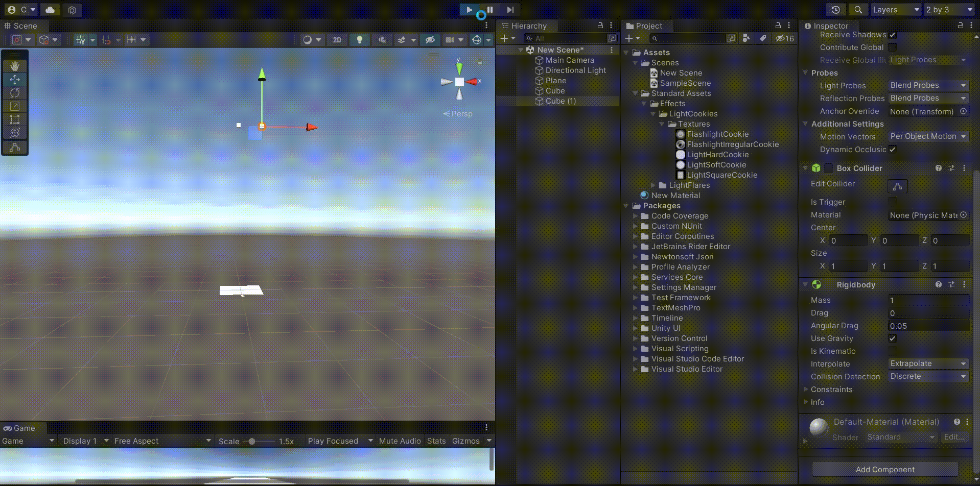Select the Move tool
This screenshot has height=486, width=980.
coord(15,79)
